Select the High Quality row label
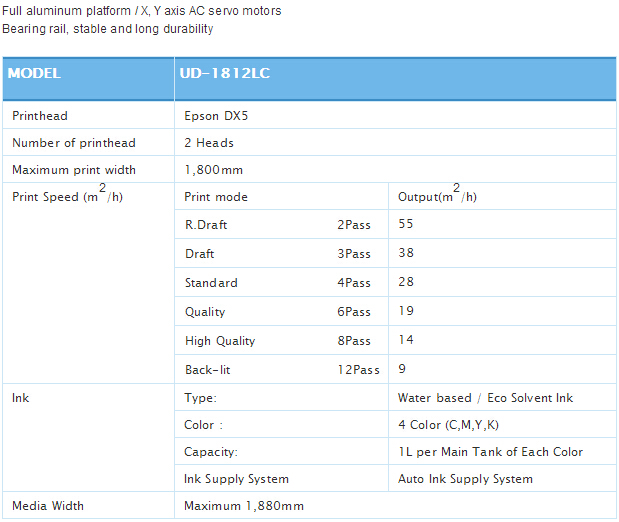The width and height of the screenshot is (619, 522). tap(220, 341)
